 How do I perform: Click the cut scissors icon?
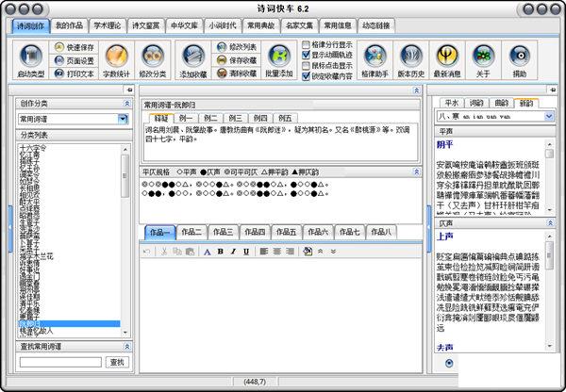pyautogui.click(x=164, y=252)
